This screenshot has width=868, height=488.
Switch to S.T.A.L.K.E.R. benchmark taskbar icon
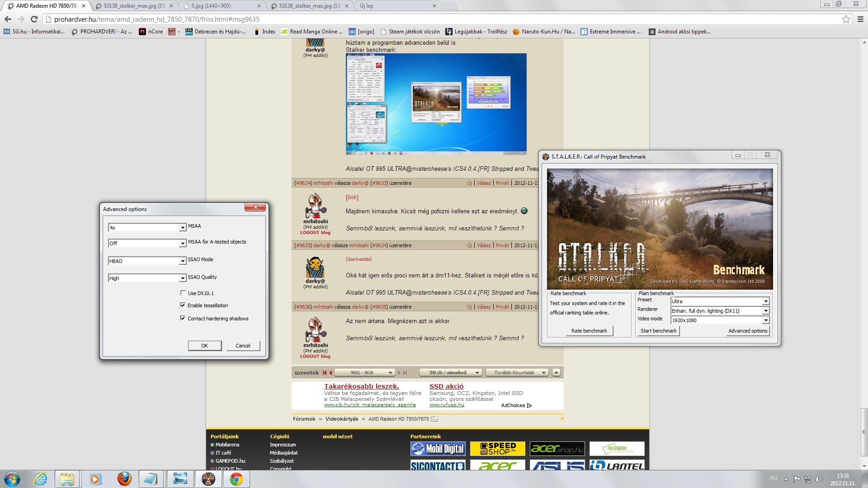click(208, 479)
